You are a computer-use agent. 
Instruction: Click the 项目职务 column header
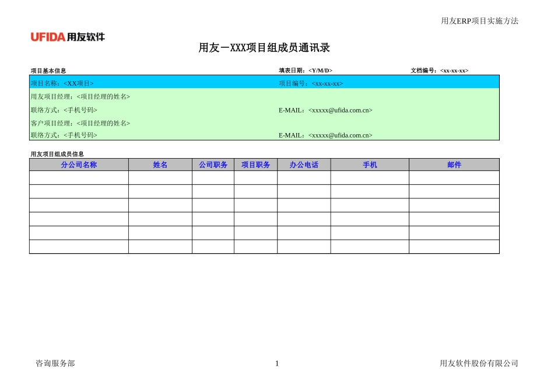255,164
